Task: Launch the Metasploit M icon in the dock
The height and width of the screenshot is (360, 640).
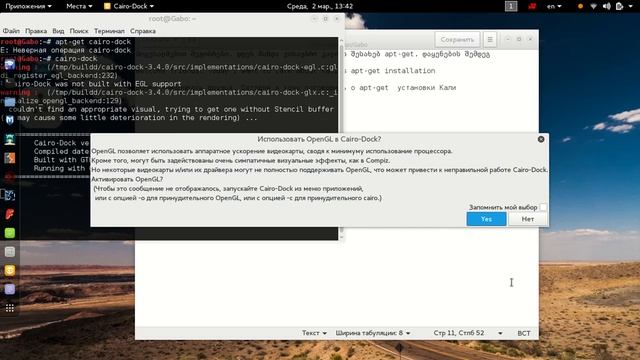Action: 10,120
